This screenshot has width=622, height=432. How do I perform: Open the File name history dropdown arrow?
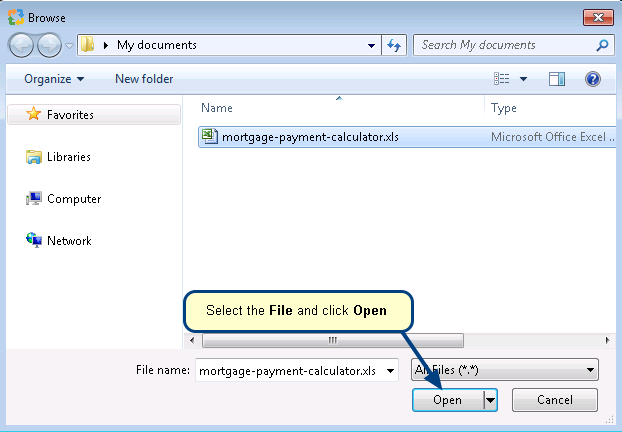pos(389,370)
